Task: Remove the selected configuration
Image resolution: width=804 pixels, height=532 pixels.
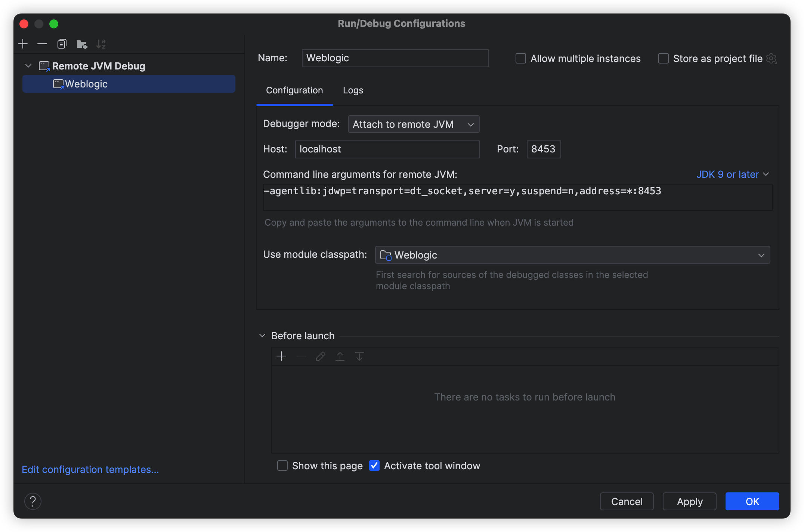Action: (x=42, y=44)
